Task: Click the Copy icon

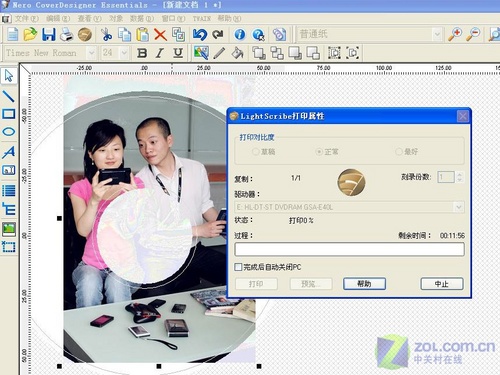Action: pos(124,34)
